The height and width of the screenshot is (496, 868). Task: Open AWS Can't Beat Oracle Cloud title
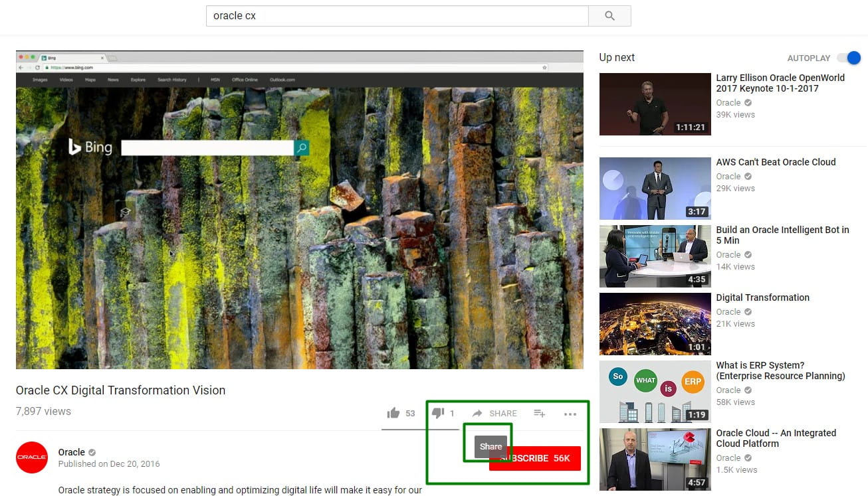pos(776,162)
